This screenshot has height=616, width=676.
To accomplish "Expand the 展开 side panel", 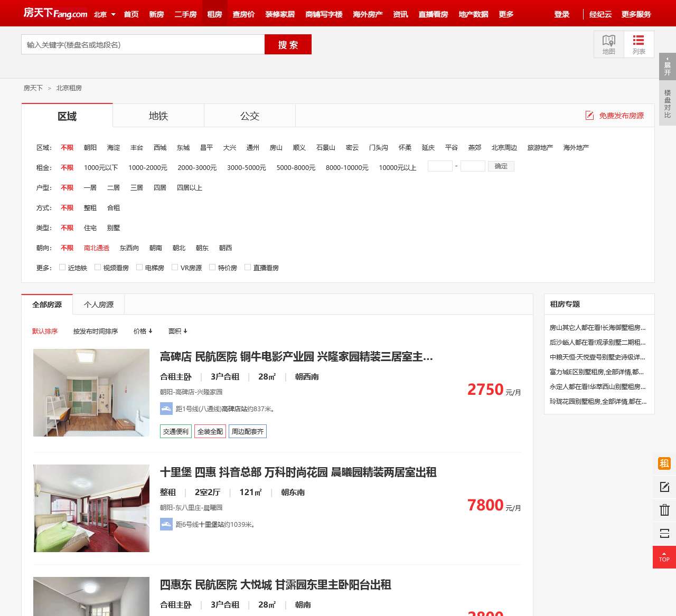I will (668, 66).
